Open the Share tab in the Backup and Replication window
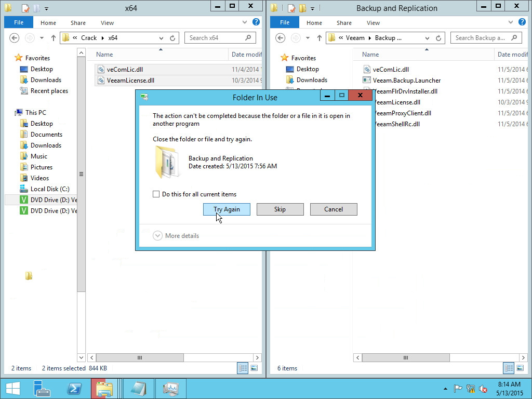 (344, 23)
